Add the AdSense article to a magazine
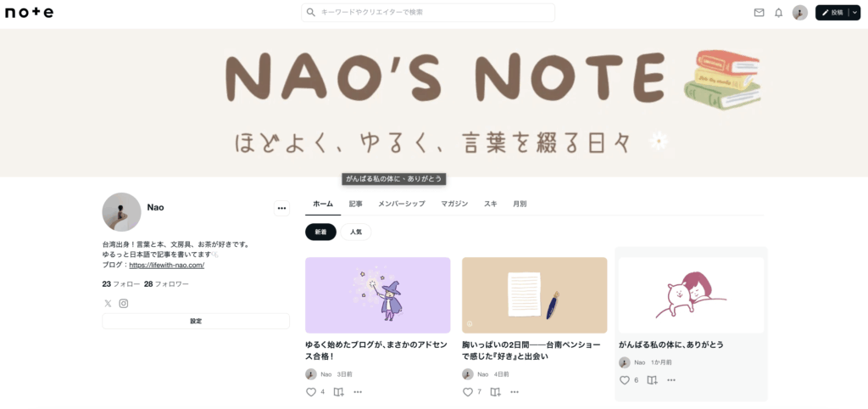 [x=338, y=392]
